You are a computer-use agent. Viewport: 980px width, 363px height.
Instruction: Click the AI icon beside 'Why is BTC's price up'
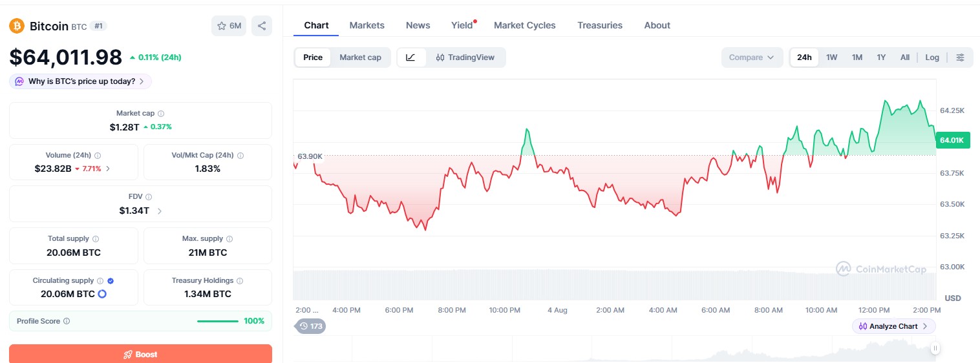[x=19, y=81]
